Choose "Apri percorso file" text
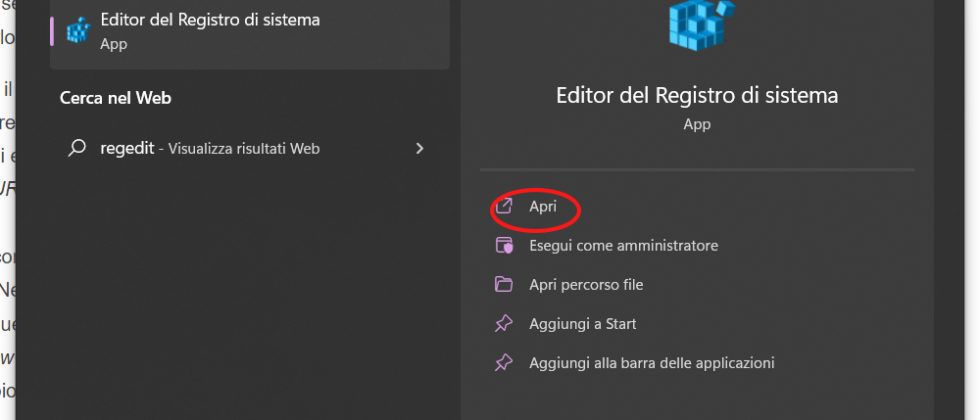980x420 pixels. [x=586, y=285]
